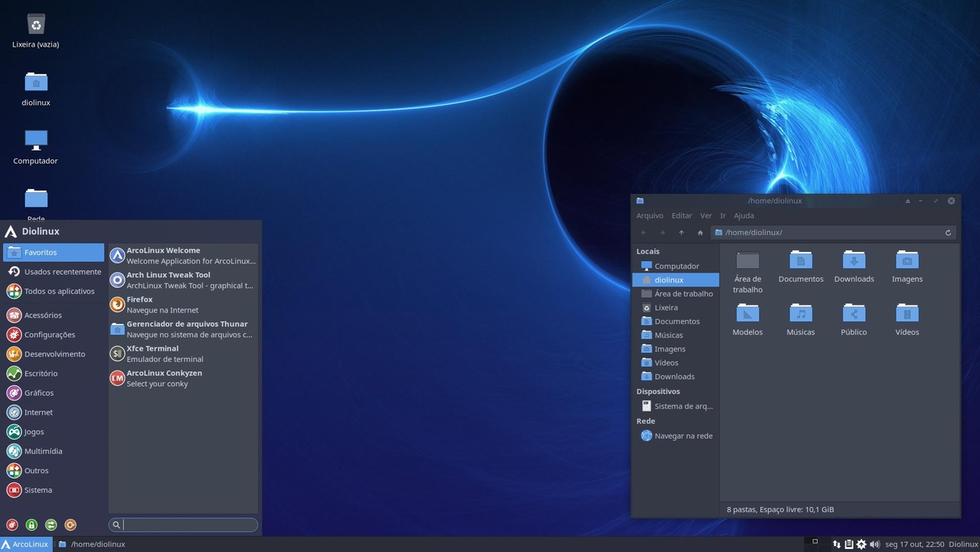The height and width of the screenshot is (552, 980).
Task: Lock the screen using the green padlock icon
Action: pyautogui.click(x=31, y=524)
